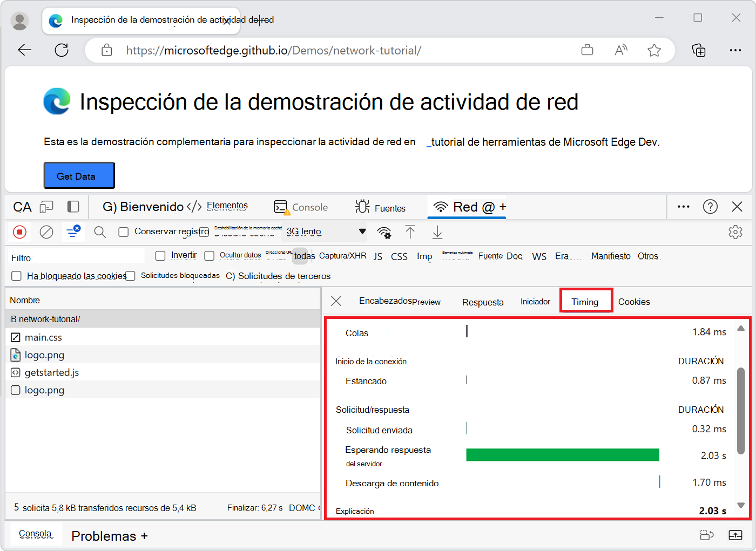Viewport: 756px width, 551px height.
Task: Close DevTools with the X icon
Action: (737, 207)
